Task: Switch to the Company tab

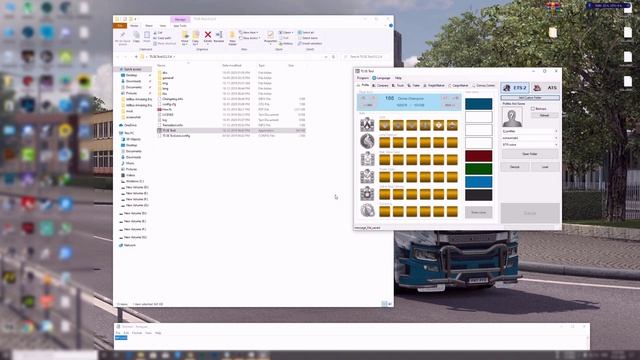Action: tap(380, 85)
